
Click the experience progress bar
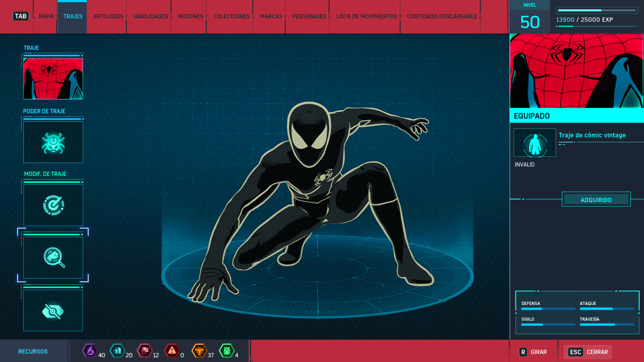click(x=597, y=10)
